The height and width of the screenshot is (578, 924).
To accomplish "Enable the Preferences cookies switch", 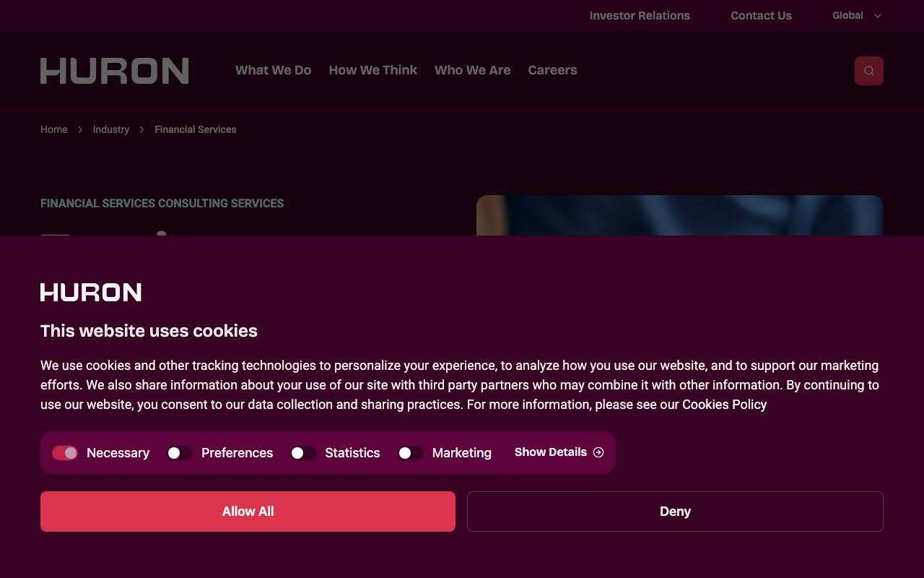I will pos(180,453).
